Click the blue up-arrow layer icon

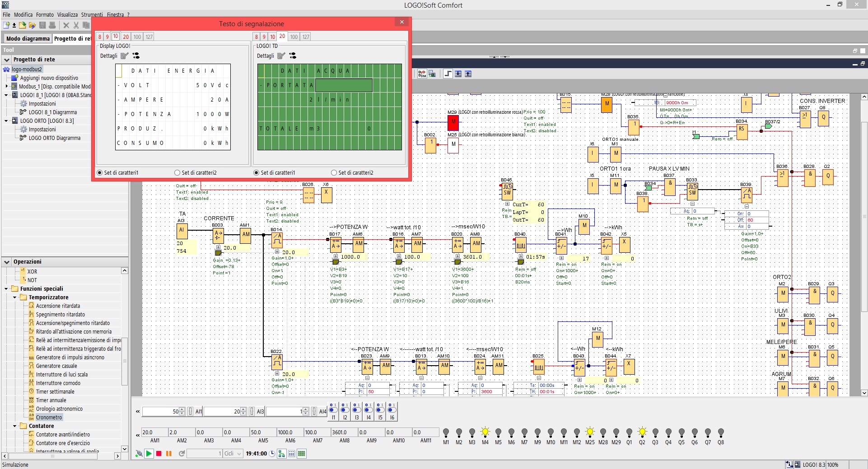(468, 74)
